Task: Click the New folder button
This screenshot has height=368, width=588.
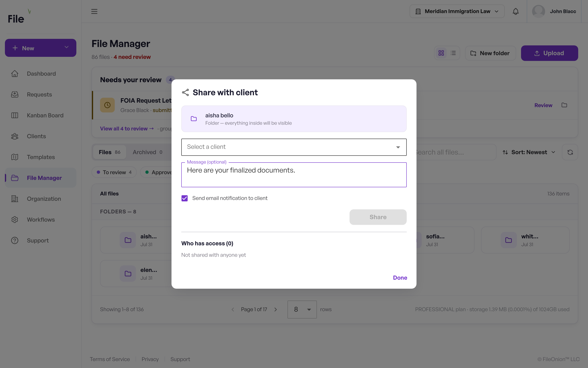Action: pos(490,53)
